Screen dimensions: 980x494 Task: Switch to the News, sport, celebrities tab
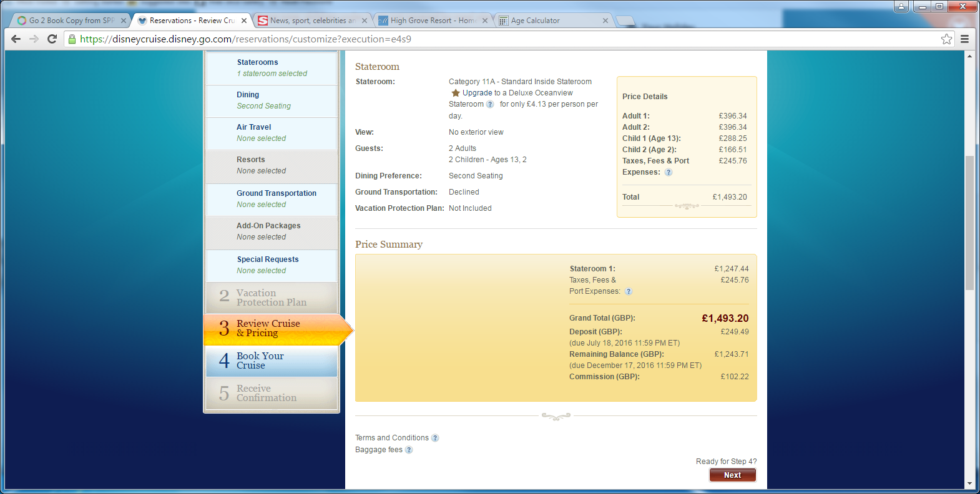(311, 21)
